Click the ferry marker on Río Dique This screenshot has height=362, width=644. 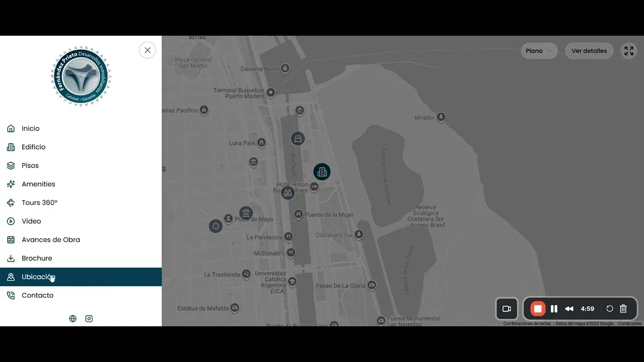click(x=298, y=138)
